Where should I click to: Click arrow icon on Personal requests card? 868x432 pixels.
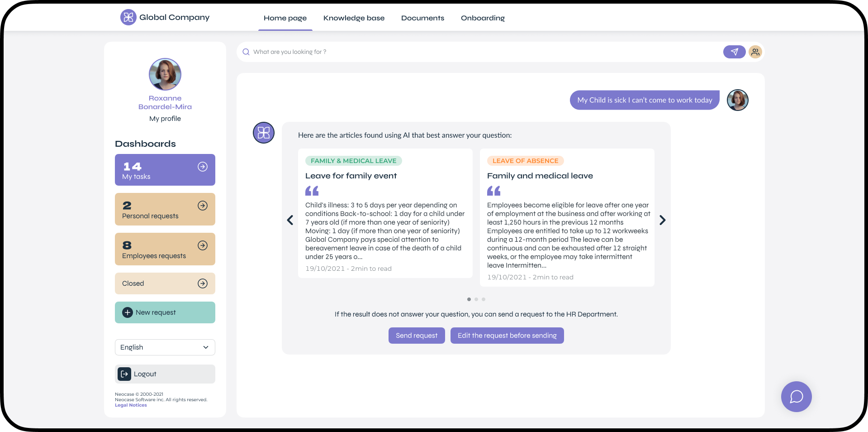[x=203, y=206]
